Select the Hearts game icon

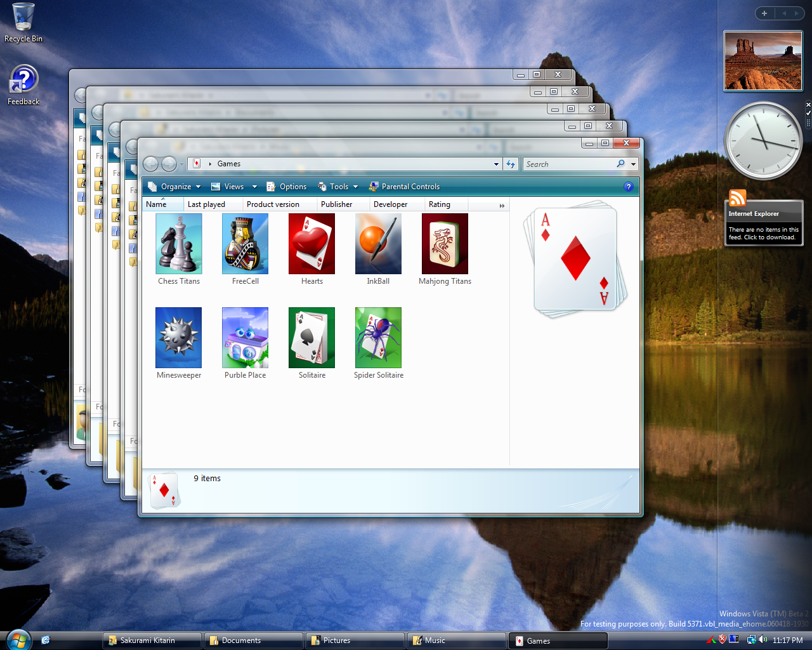(311, 244)
